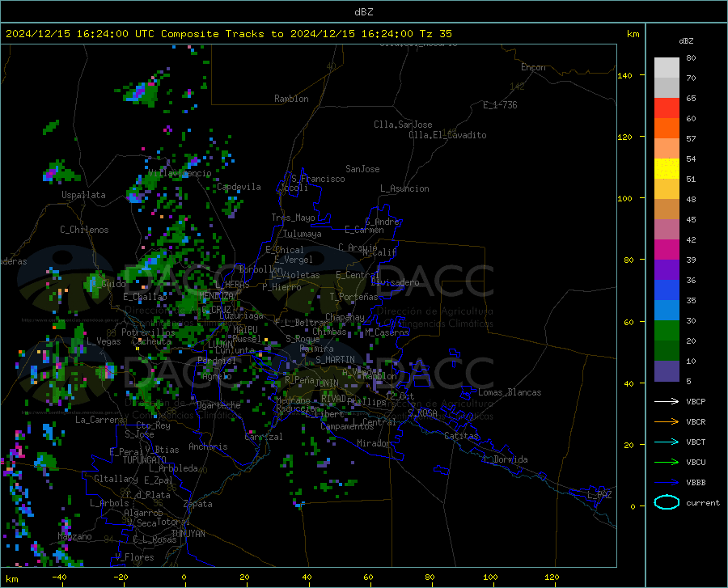Click the x-axis tick label 120

point(552,577)
